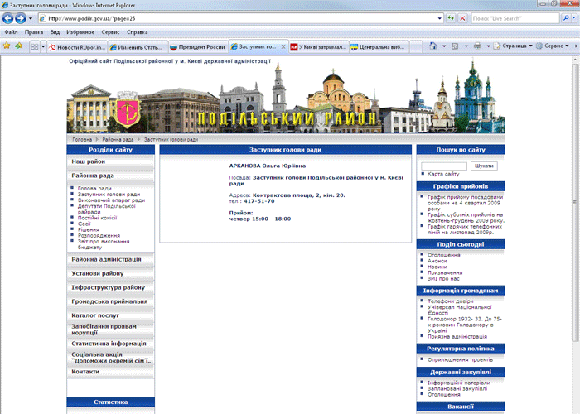Image resolution: width=580 pixels, height=414 pixels.
Task: Expand the address bar history dropdown
Action: click(439, 18)
